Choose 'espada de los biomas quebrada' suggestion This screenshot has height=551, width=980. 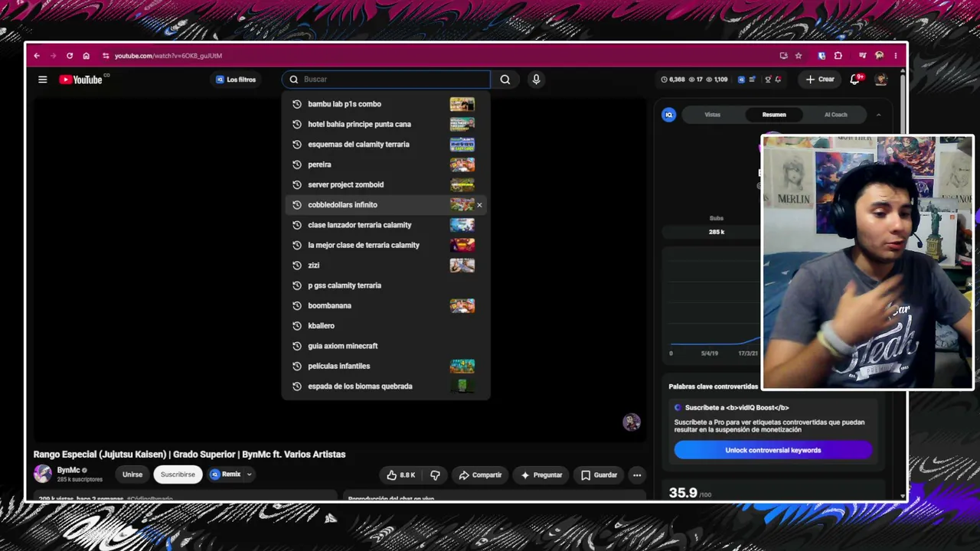(x=386, y=386)
